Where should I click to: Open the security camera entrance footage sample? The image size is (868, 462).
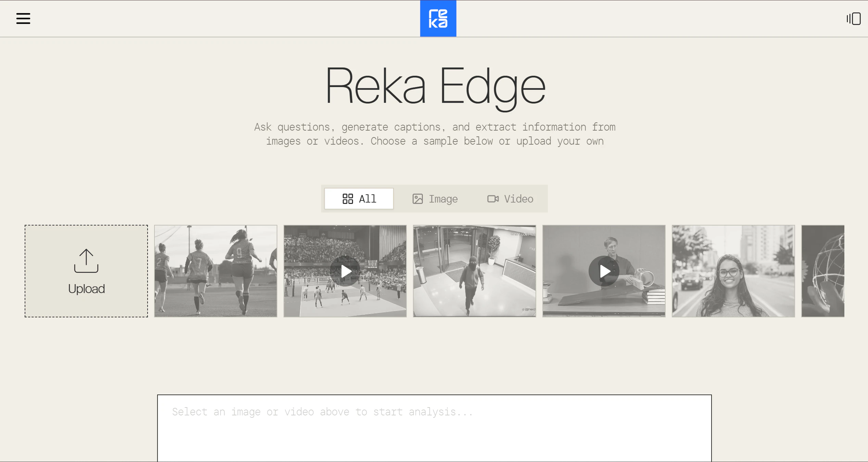tap(475, 271)
